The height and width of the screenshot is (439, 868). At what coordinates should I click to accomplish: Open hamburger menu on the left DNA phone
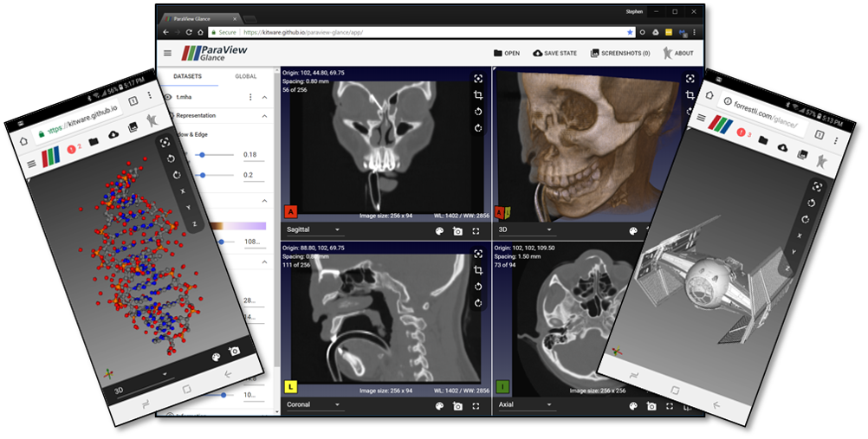31,165
